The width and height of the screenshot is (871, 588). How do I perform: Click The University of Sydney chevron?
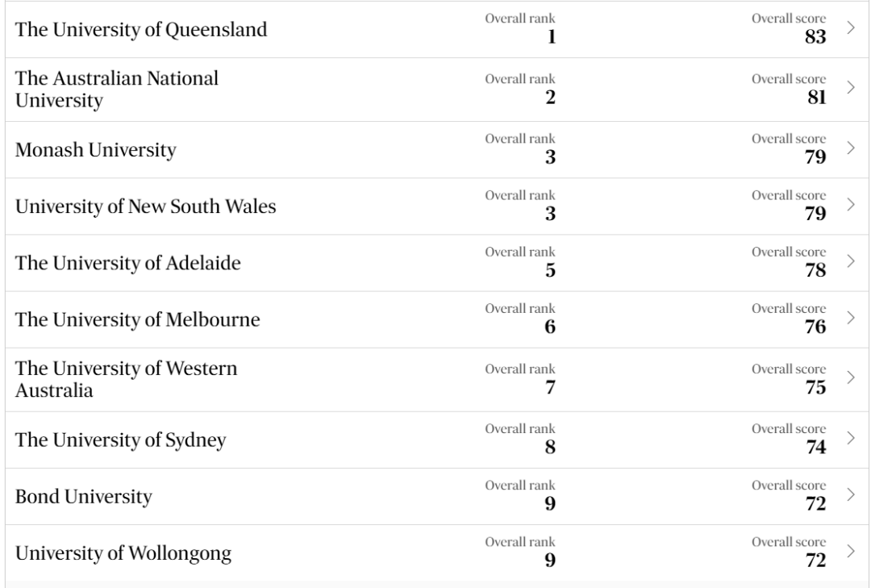(x=850, y=438)
